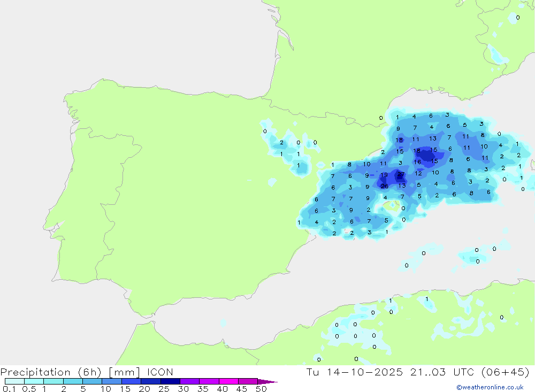Click the precipitation value 16 on map

(x=417, y=162)
